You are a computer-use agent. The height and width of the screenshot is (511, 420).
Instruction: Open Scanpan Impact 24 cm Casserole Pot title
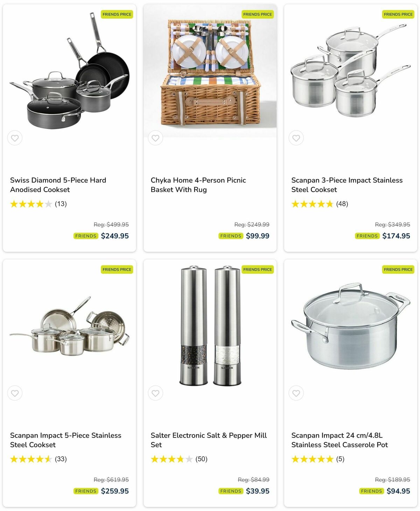(x=339, y=440)
